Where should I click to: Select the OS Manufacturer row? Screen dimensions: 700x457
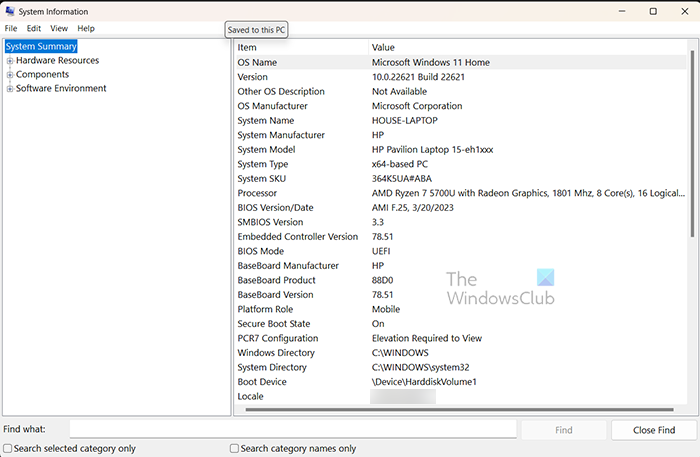(x=461, y=106)
